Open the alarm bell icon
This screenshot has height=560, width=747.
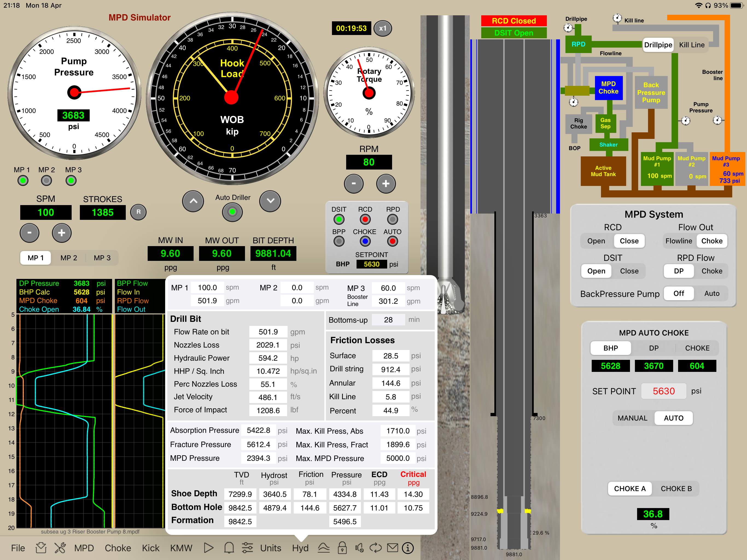click(229, 548)
